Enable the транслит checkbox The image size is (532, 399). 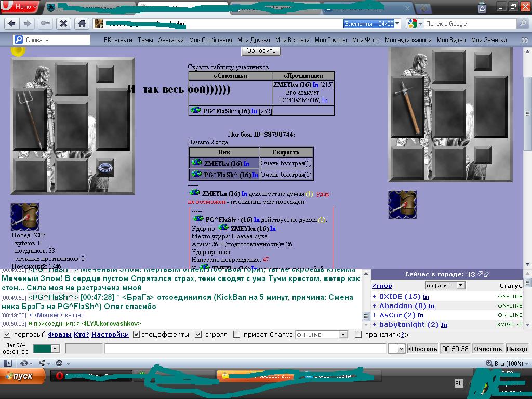pos(358,335)
